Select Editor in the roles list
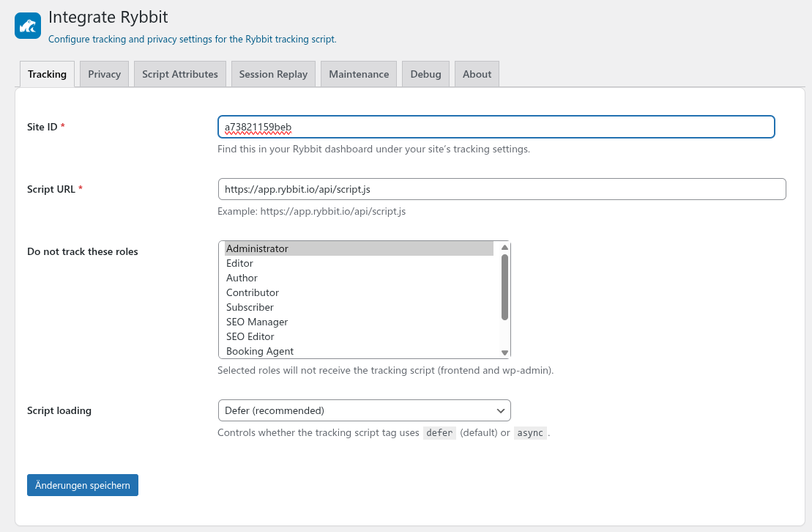 tap(359, 263)
